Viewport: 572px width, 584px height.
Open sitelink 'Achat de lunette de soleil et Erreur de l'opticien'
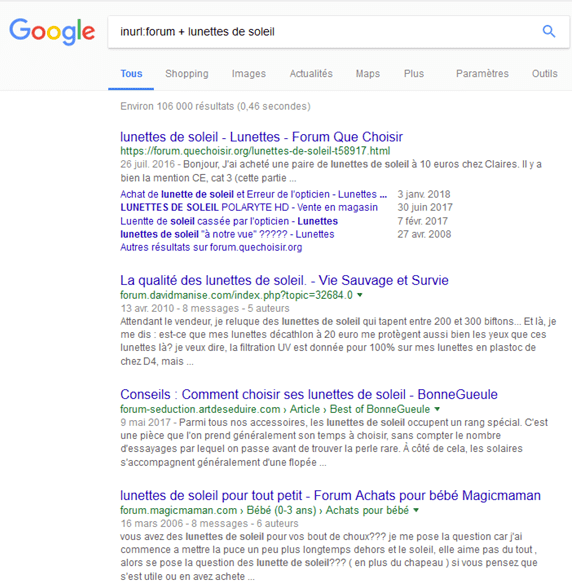coord(253,194)
